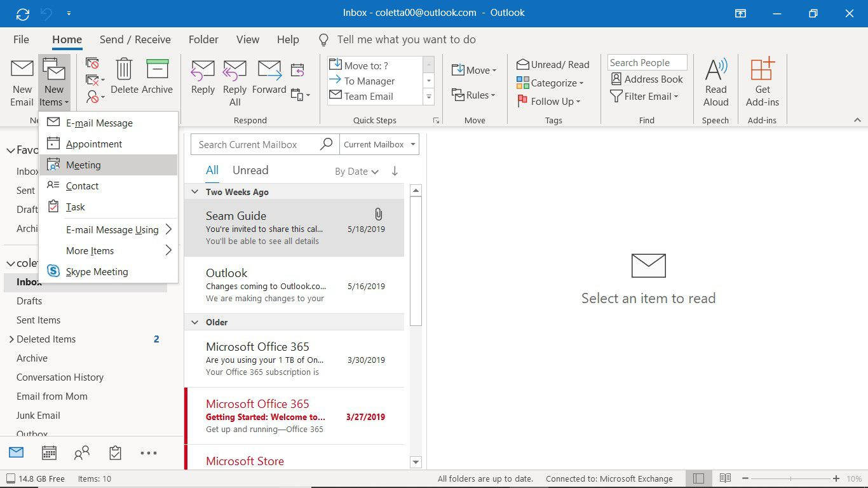868x488 pixels.
Task: Select the To Manager quick step
Action: (375, 81)
